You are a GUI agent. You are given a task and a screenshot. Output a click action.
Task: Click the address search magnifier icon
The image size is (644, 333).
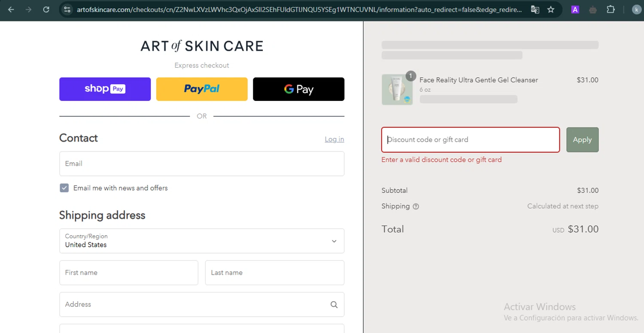[334, 305]
